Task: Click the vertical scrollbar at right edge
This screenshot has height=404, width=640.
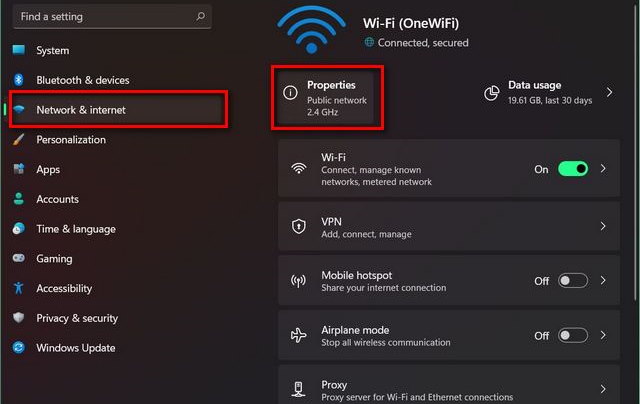Action: (x=638, y=151)
